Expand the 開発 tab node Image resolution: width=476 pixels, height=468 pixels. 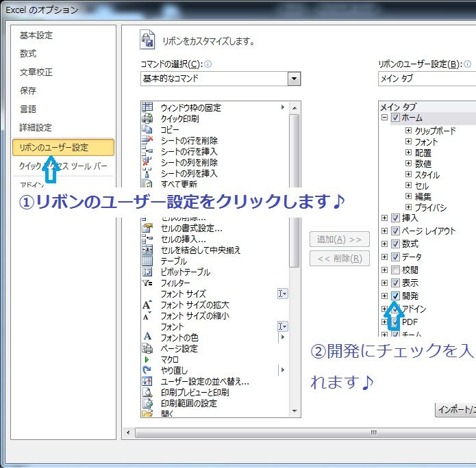[384, 296]
